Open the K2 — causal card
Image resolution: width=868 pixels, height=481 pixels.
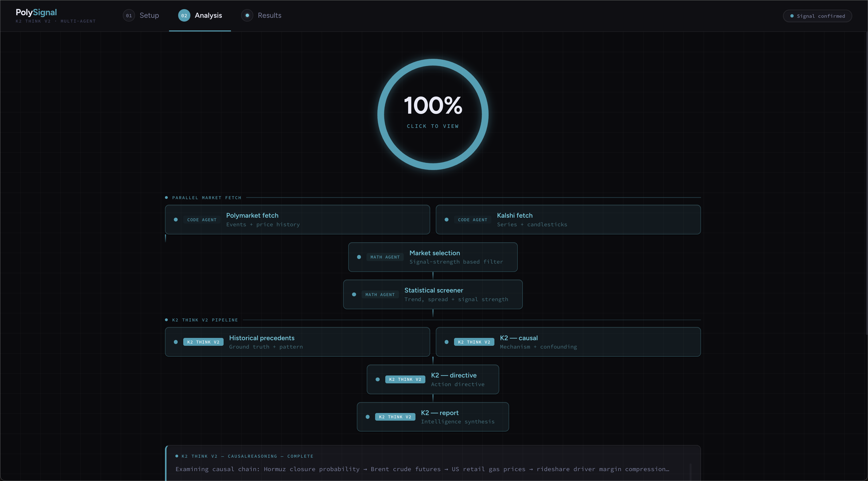(x=568, y=342)
